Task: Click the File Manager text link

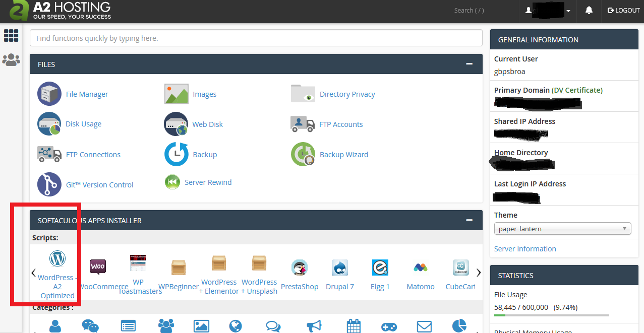Action: 87,94
